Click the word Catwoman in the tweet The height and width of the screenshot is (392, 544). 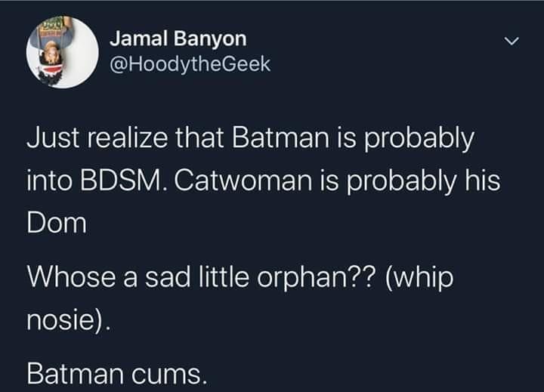pos(243,181)
